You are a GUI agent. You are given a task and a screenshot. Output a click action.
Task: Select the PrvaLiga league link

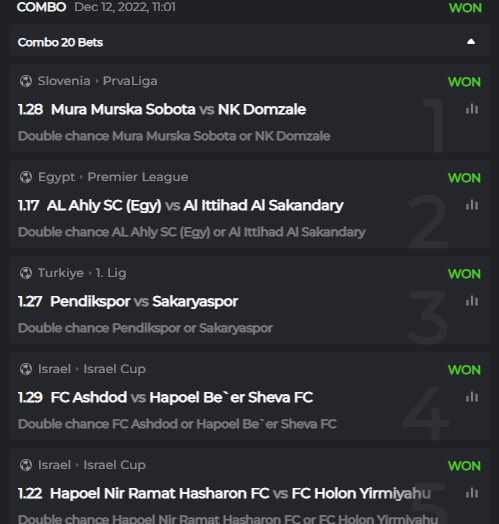[x=130, y=81]
